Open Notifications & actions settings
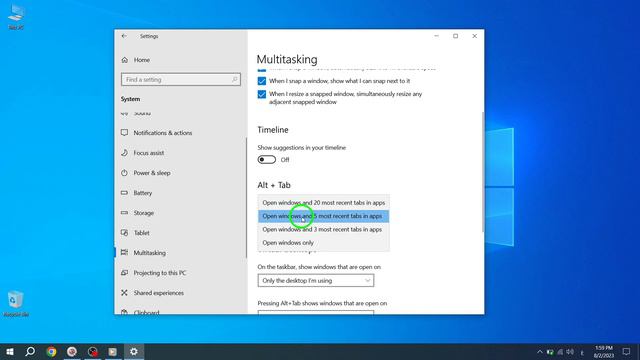The width and height of the screenshot is (640, 360). 162,133
